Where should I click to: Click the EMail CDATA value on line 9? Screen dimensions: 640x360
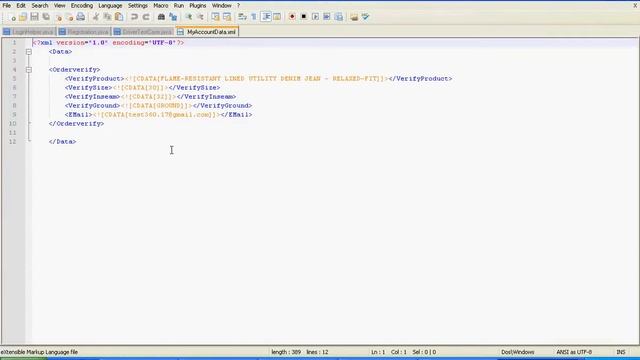click(x=157, y=114)
